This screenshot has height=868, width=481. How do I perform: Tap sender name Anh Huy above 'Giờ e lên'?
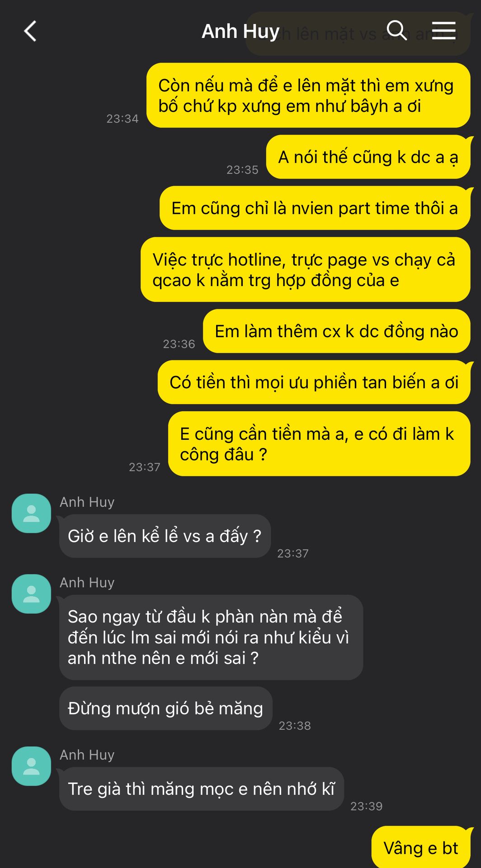[x=87, y=502]
